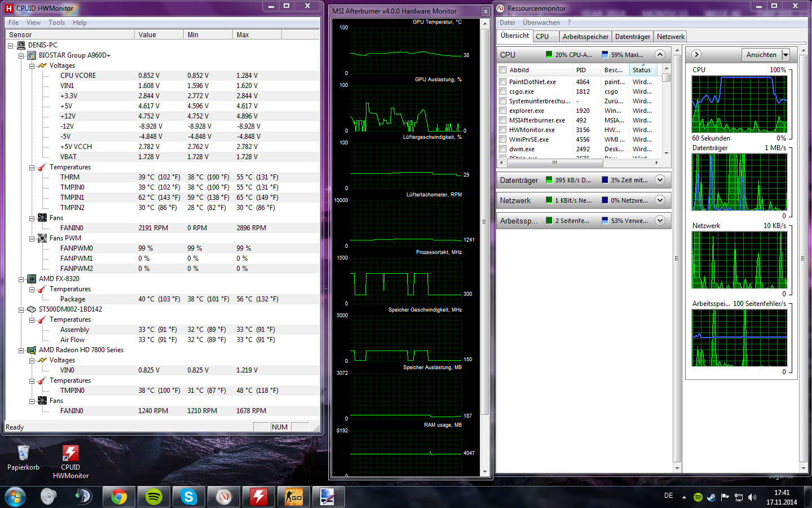Screen dimensions: 812x508
Task: Click the Steam system tray icon
Action: pos(712,497)
